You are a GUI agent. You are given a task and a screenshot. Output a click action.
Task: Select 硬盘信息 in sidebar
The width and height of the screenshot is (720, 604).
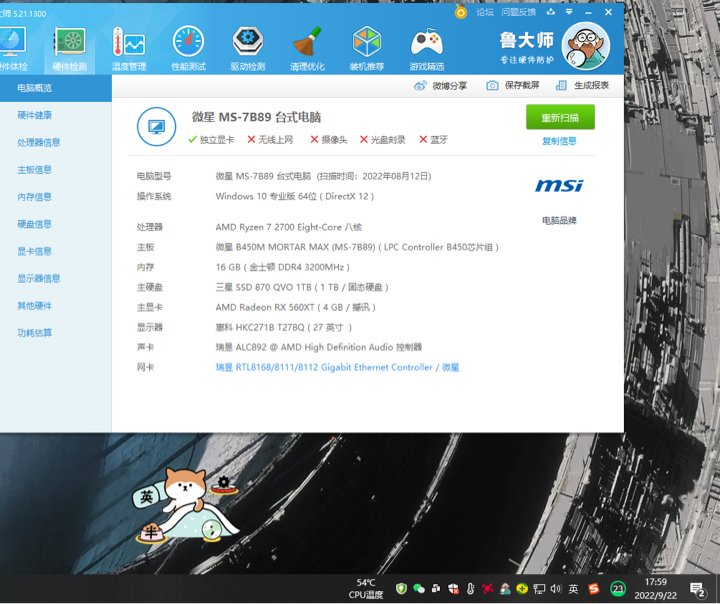click(34, 224)
